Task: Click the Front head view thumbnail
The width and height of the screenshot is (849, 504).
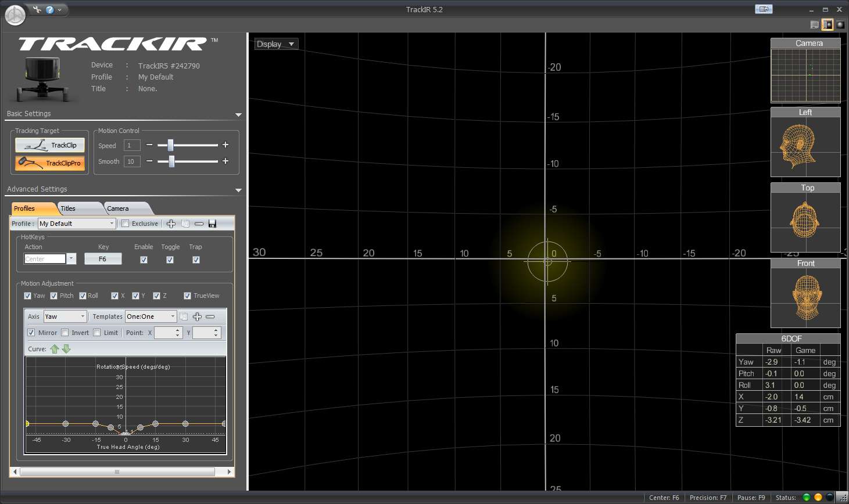Action: click(805, 293)
